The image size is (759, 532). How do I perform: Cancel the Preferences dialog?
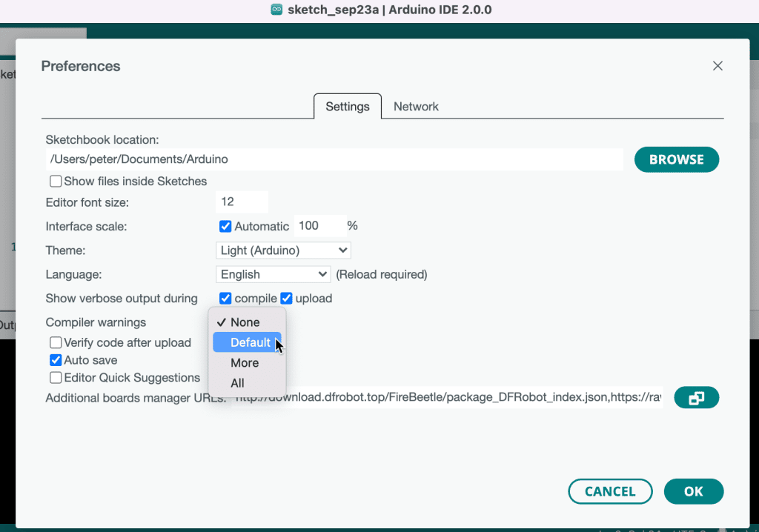[x=610, y=491]
